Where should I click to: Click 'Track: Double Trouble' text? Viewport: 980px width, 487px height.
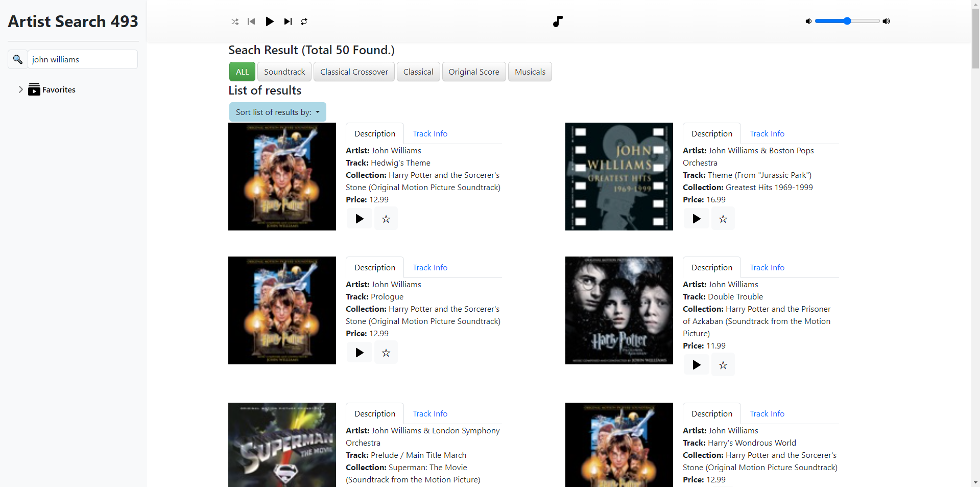click(723, 297)
